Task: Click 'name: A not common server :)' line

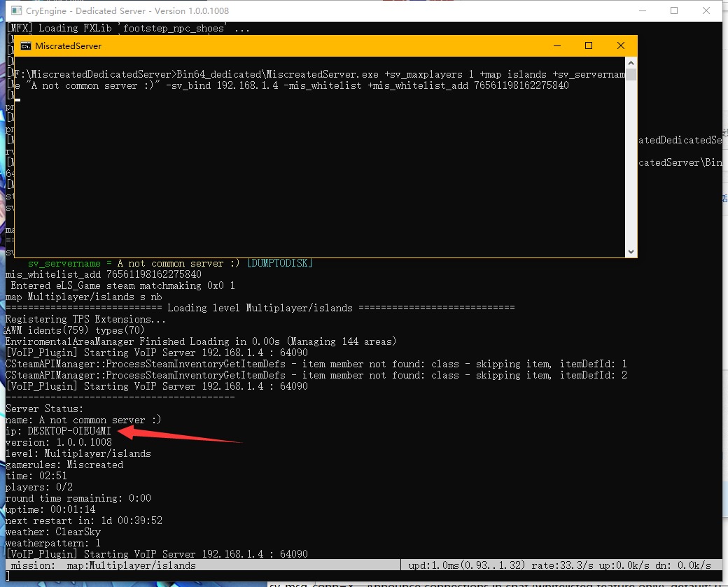Action: pos(83,420)
